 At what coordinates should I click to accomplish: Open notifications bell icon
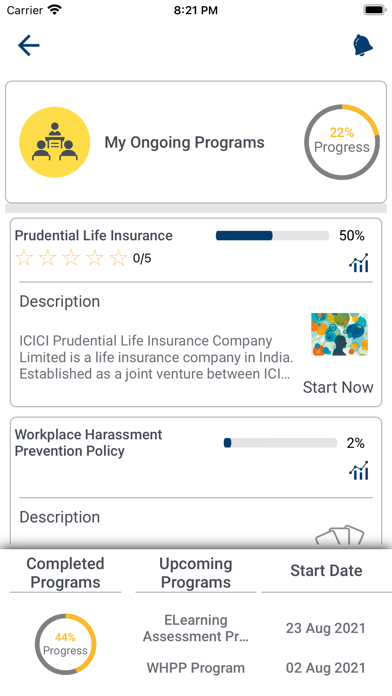[x=363, y=45]
